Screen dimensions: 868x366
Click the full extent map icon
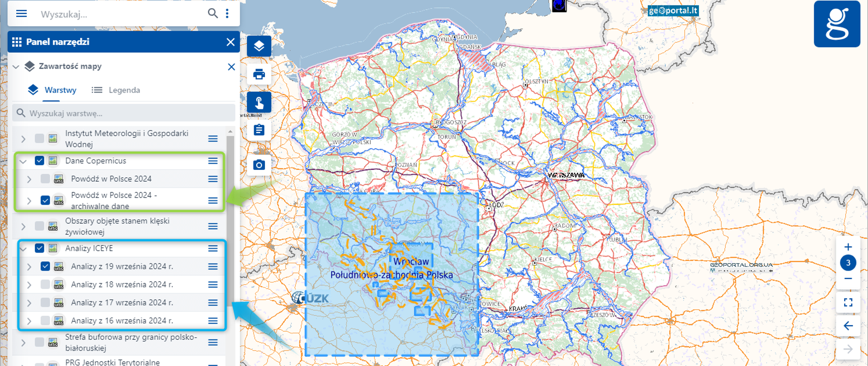click(x=848, y=302)
